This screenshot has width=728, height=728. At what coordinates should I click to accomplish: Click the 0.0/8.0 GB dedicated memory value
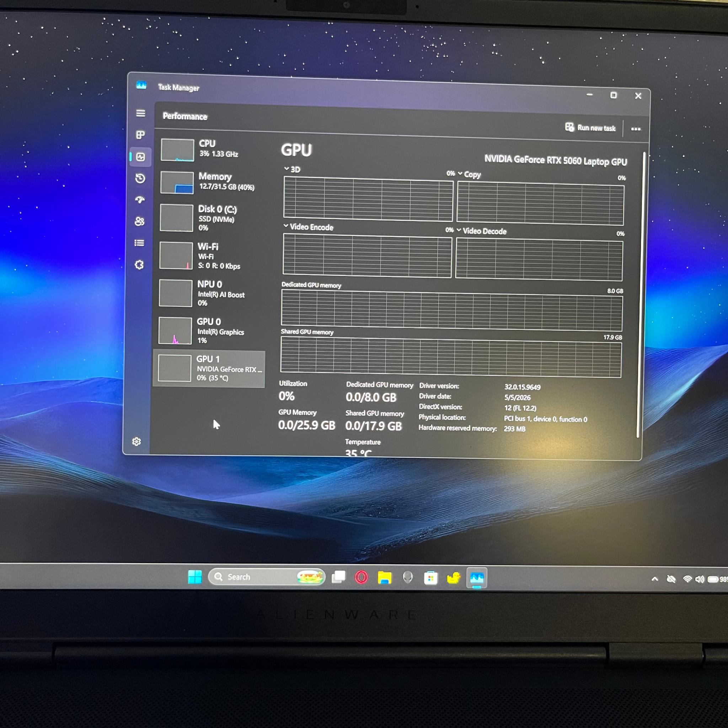click(x=371, y=397)
